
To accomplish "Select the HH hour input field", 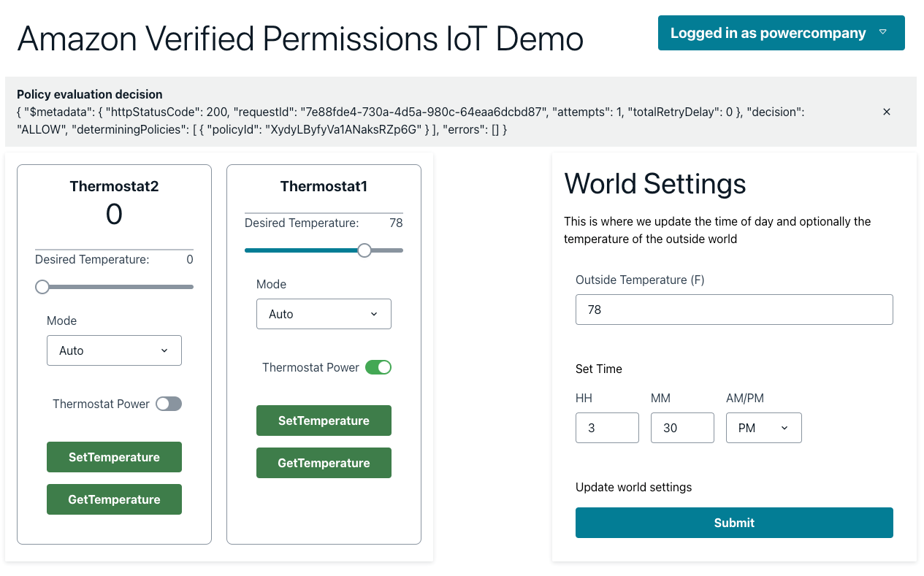I will 607,428.
